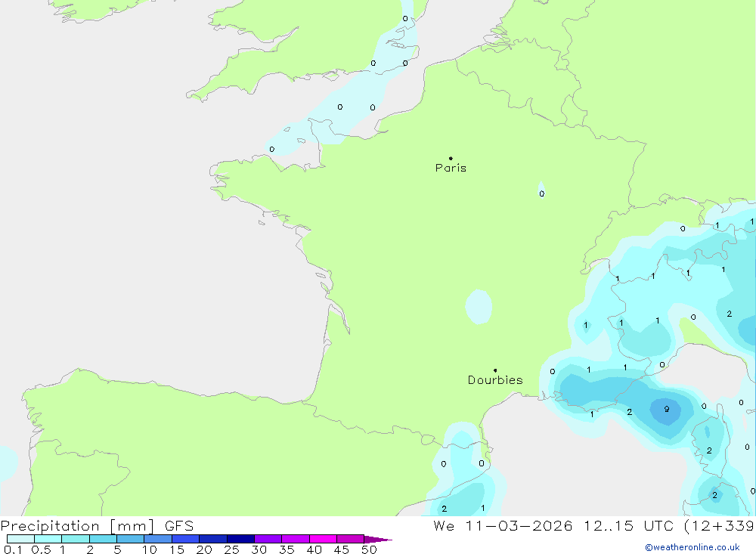Click the Precipitation [mm] GFS title
Viewport: 756px width, 554px height.
(x=97, y=525)
